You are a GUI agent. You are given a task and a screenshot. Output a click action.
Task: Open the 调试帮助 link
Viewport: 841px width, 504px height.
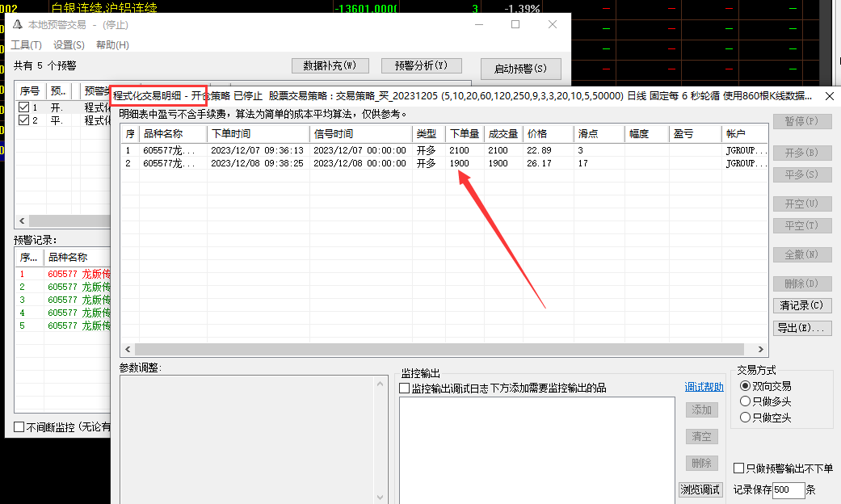(704, 387)
